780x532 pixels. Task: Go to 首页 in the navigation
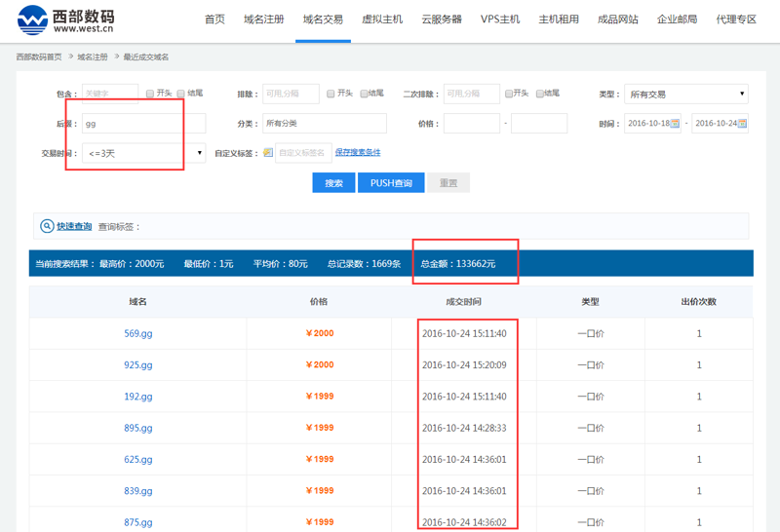(214, 19)
